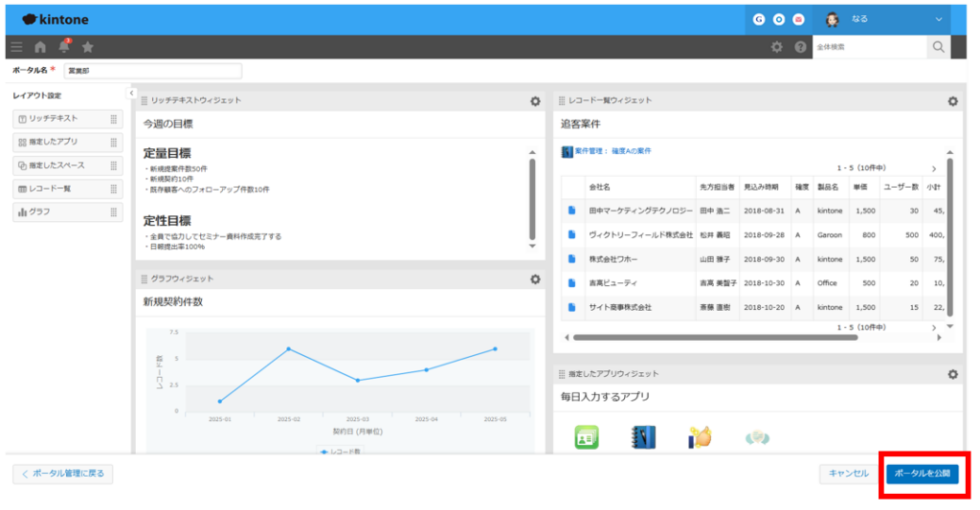Click the blue notebook app icon

642,437
